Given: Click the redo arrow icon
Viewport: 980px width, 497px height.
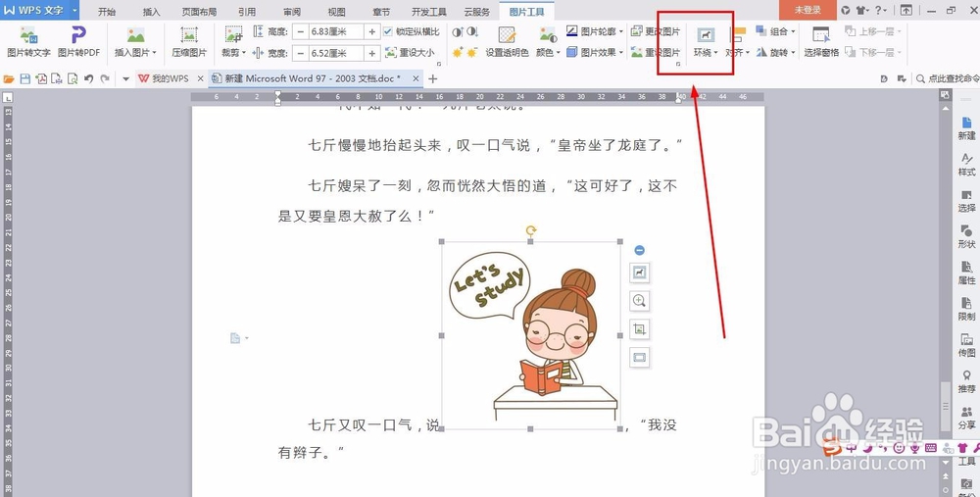Looking at the screenshot, I should [105, 78].
